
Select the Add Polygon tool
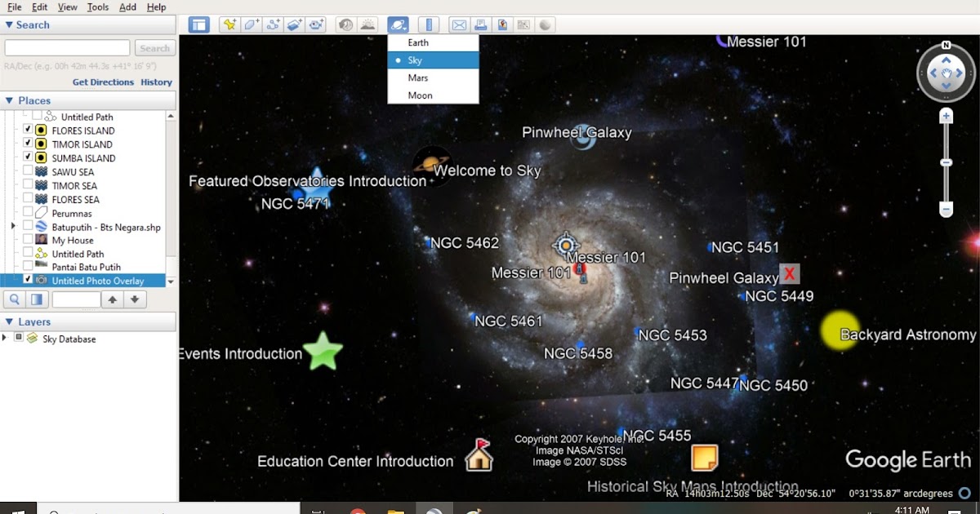(x=251, y=24)
